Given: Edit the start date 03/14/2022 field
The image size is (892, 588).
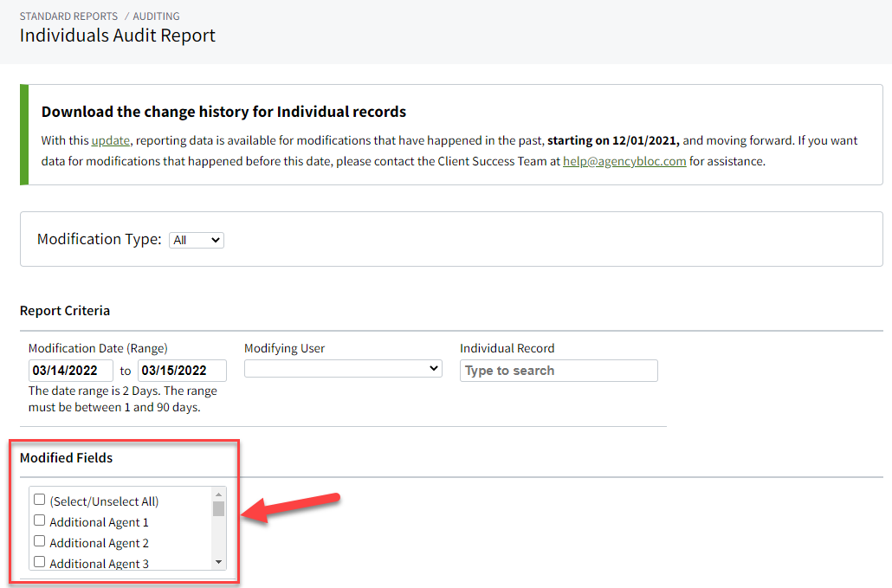Looking at the screenshot, I should point(70,371).
